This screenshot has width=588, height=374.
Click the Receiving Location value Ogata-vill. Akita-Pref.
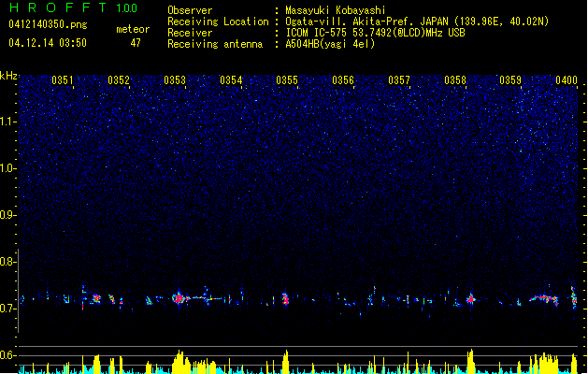351,22
